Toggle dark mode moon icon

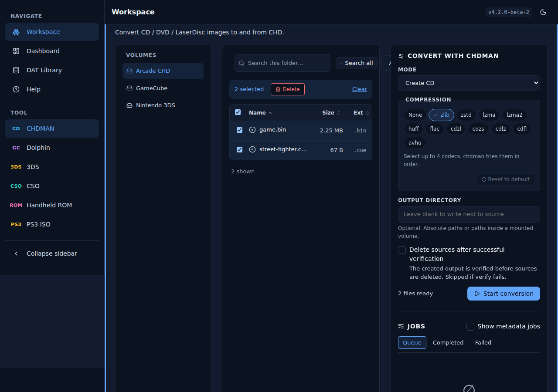pyautogui.click(x=543, y=12)
